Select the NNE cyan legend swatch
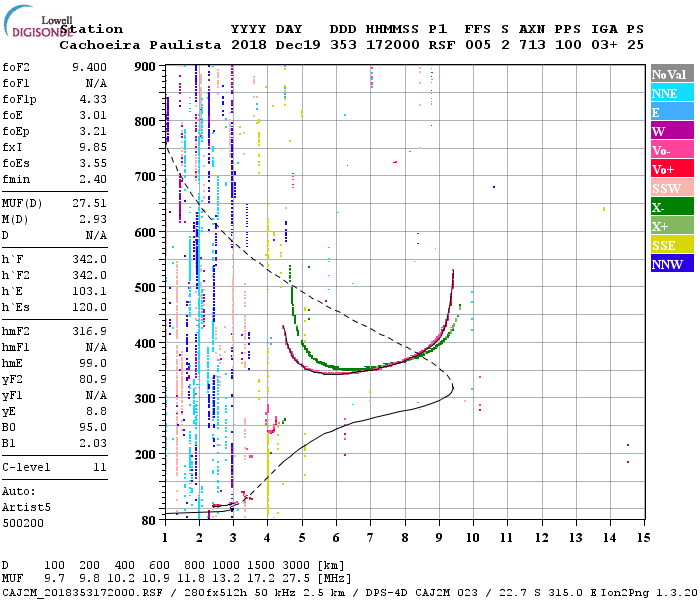The width and height of the screenshot is (700, 600). pyautogui.click(x=672, y=93)
